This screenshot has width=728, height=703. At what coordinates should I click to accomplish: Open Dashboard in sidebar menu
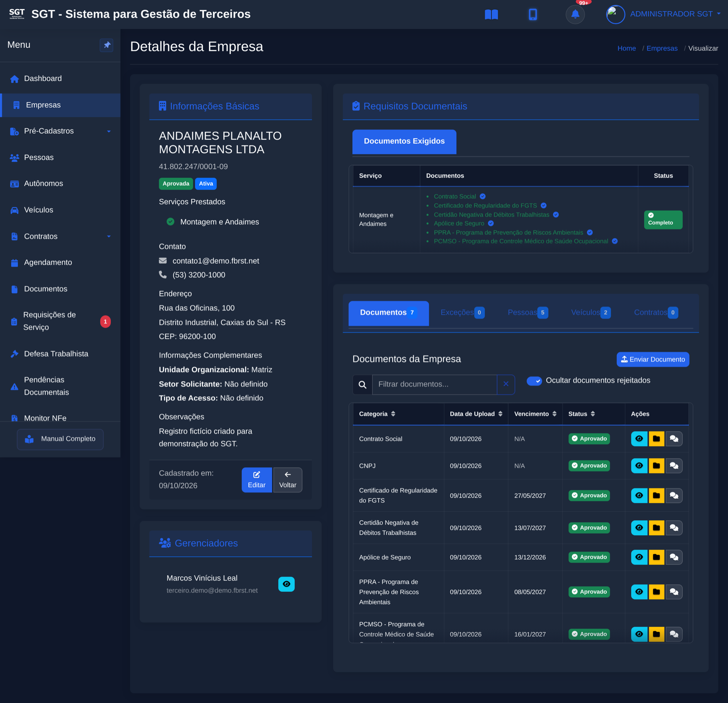click(60, 79)
